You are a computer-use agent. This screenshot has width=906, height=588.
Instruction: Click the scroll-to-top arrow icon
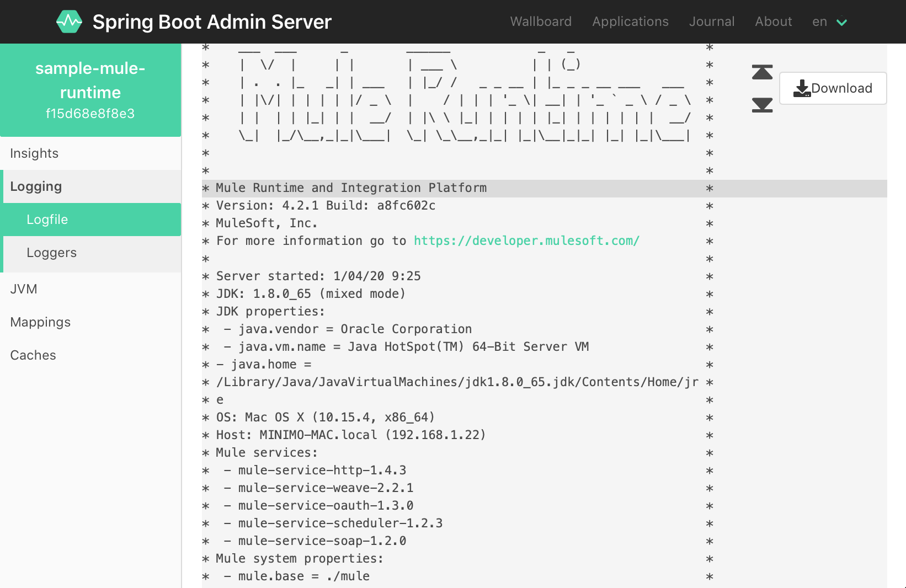[761, 72]
